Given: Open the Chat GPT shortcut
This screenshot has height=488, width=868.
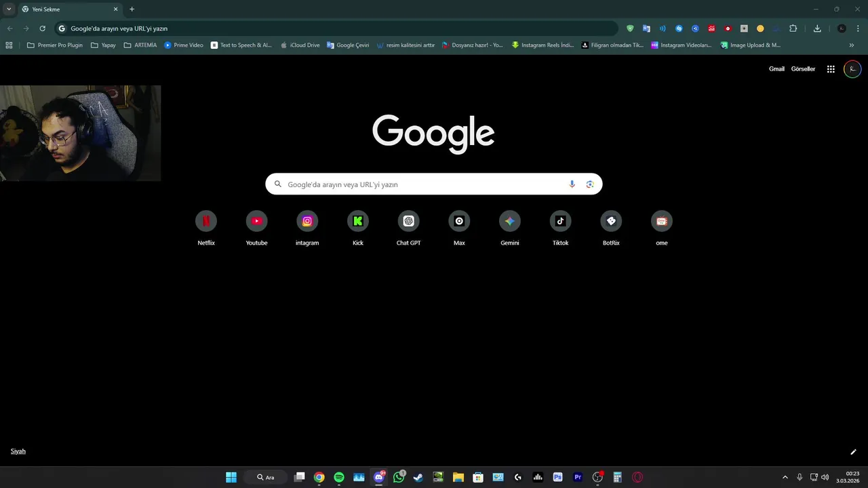Looking at the screenshot, I should coord(408,228).
